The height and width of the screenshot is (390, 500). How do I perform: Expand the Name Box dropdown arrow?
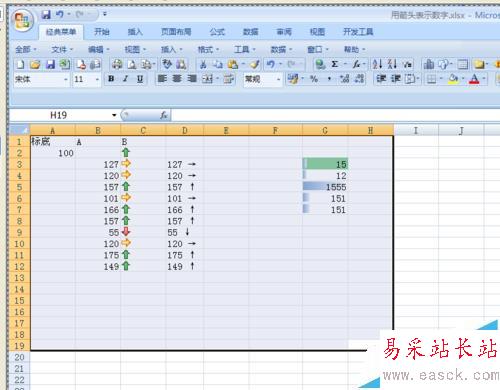pos(114,115)
